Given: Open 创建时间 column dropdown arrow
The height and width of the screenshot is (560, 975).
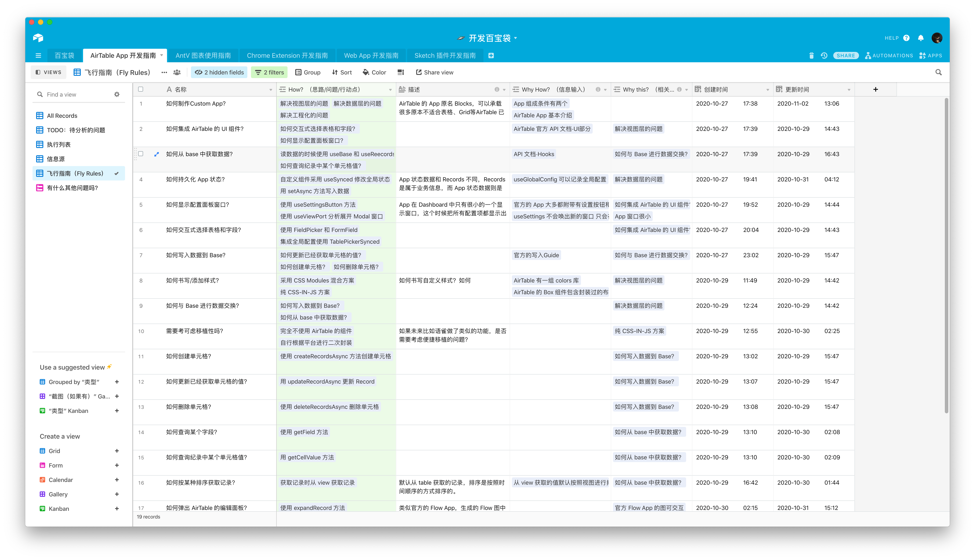Looking at the screenshot, I should pos(767,90).
